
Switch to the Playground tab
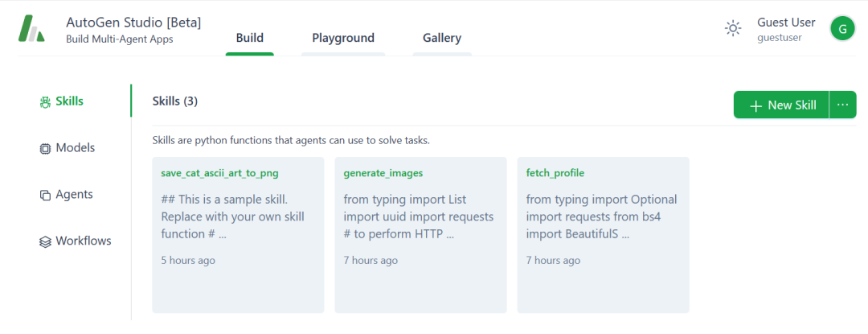[x=343, y=38]
